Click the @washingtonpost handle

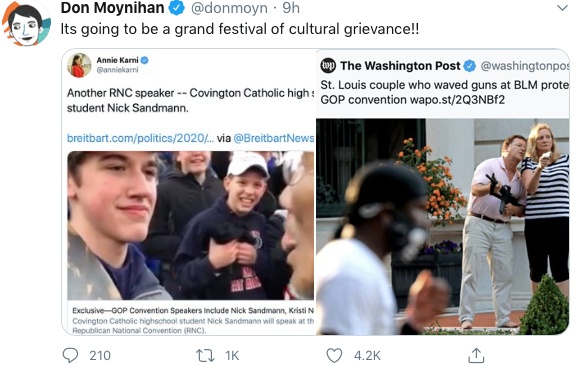[x=525, y=66]
